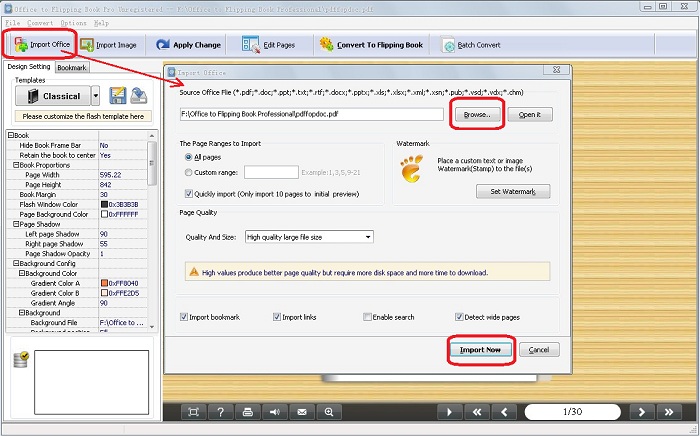Click the load template icon
Viewport: 700px width, 436px height.
139,96
